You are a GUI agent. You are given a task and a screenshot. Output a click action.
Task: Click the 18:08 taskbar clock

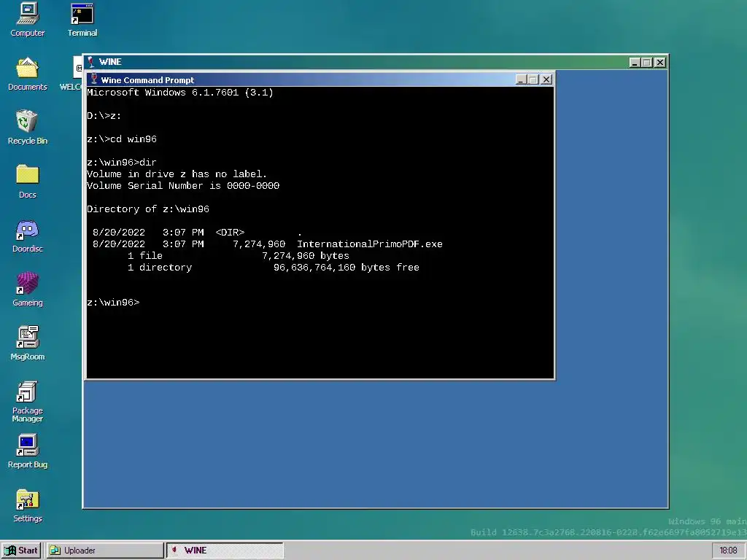coord(728,551)
